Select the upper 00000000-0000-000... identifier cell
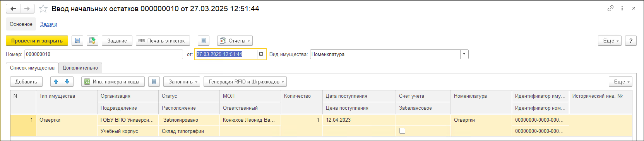 540,120
